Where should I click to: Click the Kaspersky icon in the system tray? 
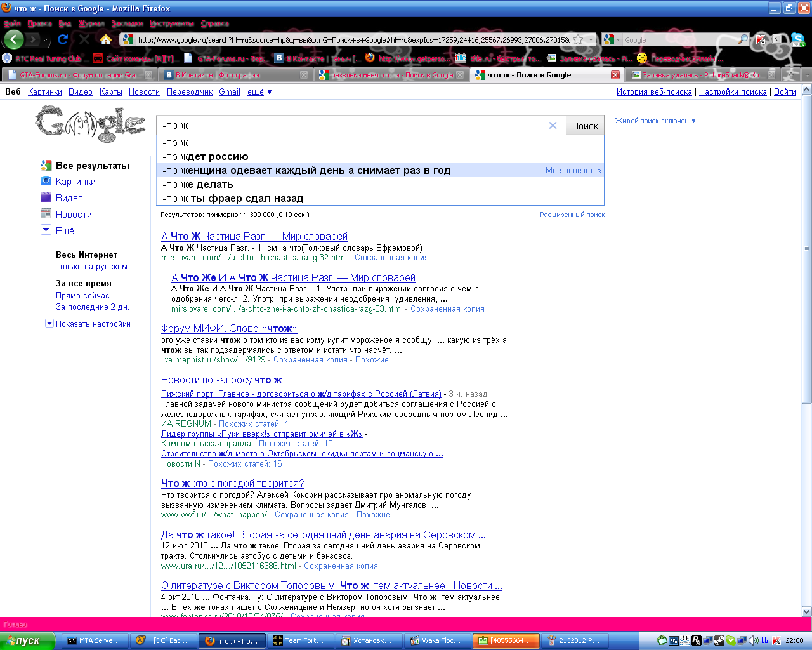point(776,640)
